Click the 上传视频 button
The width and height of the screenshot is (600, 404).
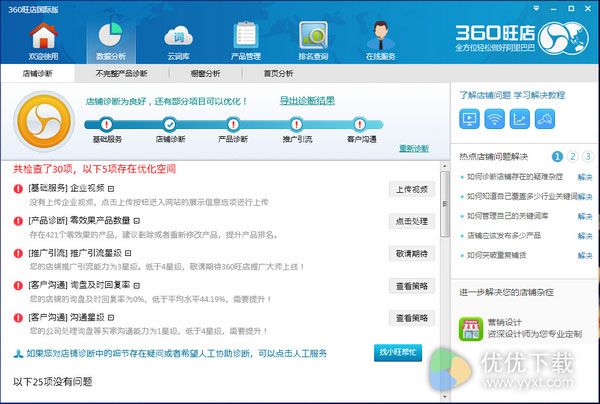pyautogui.click(x=412, y=189)
